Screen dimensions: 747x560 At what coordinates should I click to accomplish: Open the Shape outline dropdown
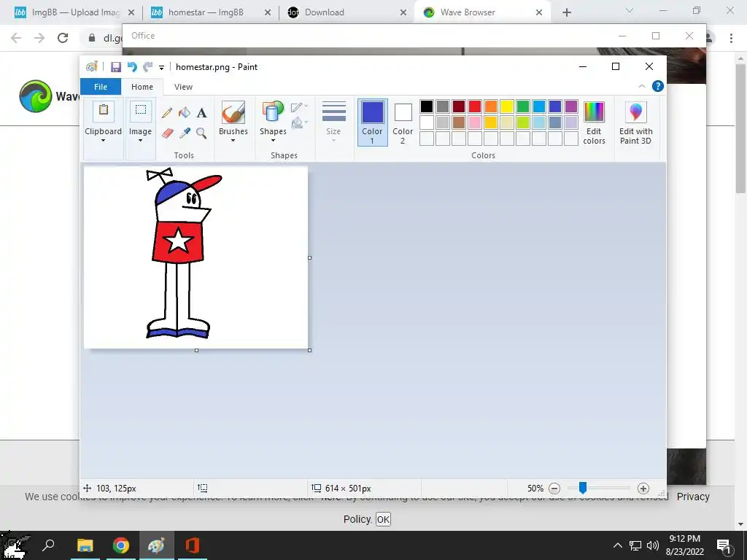pos(300,106)
